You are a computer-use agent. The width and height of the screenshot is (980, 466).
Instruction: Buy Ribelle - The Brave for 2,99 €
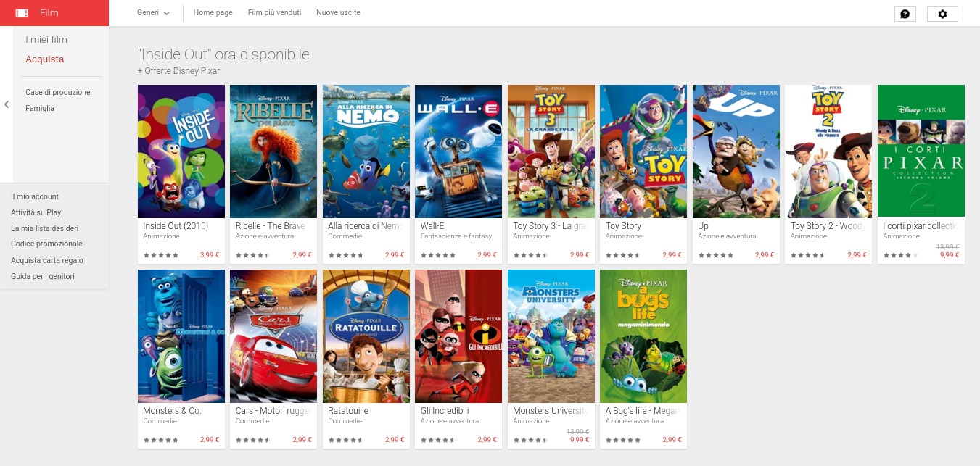pyautogui.click(x=302, y=255)
